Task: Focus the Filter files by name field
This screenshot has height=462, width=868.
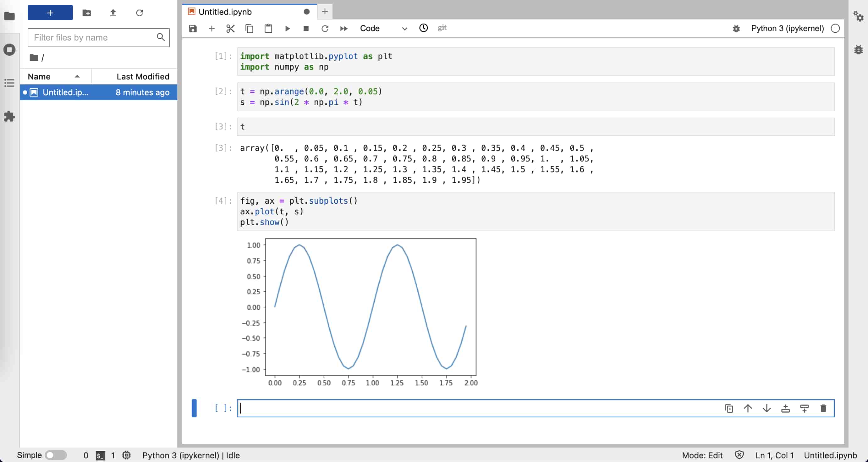Action: point(98,37)
